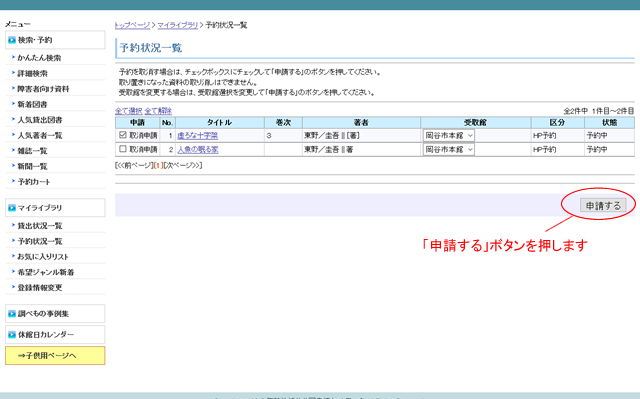Click the 次ページ pagination link

pos(182,165)
